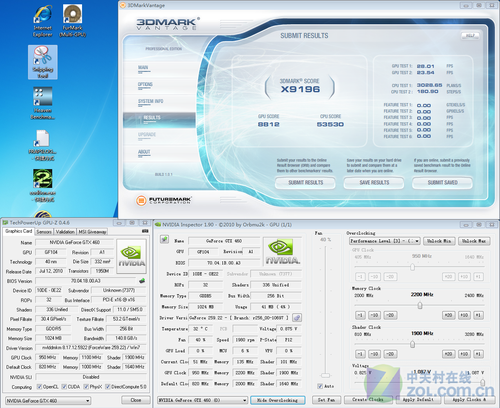This screenshot has height=408, width=500.
Task: Click NVIDIA Inspector upload screenshot icon
Action: coord(164,239)
